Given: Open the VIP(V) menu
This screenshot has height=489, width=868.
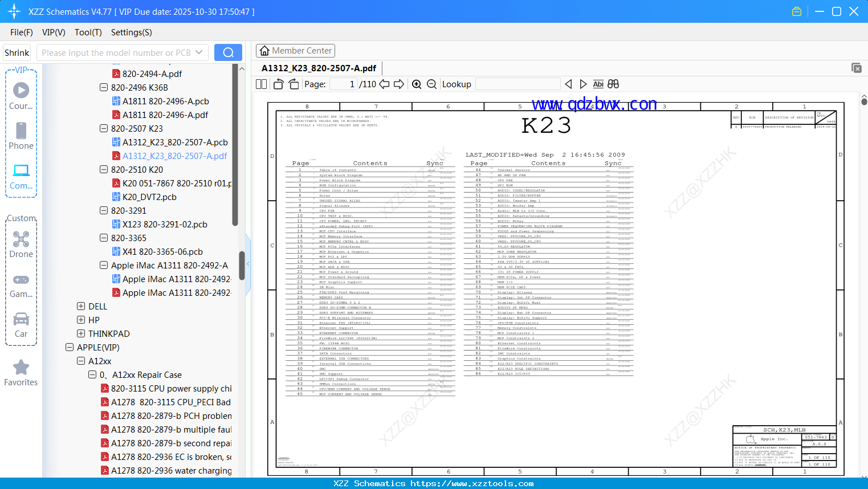Looking at the screenshot, I should tap(54, 32).
